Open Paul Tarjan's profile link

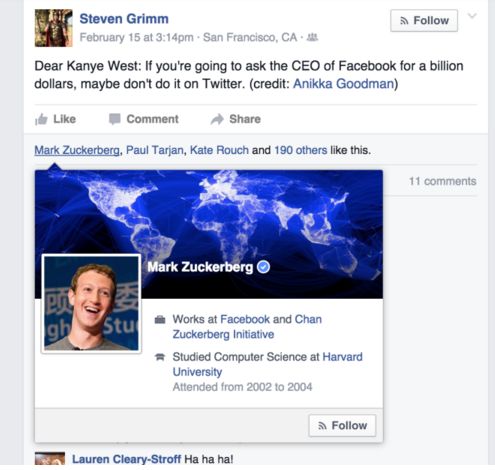[155, 150]
